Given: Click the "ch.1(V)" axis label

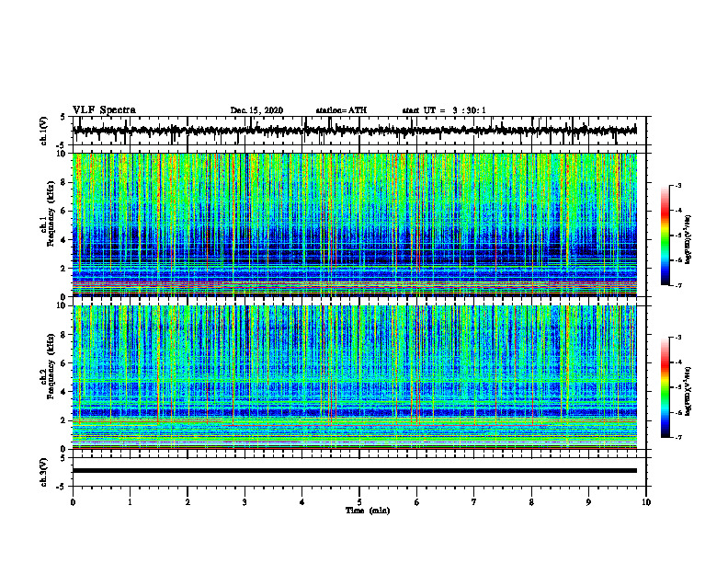Looking at the screenshot, I should coord(44,131).
